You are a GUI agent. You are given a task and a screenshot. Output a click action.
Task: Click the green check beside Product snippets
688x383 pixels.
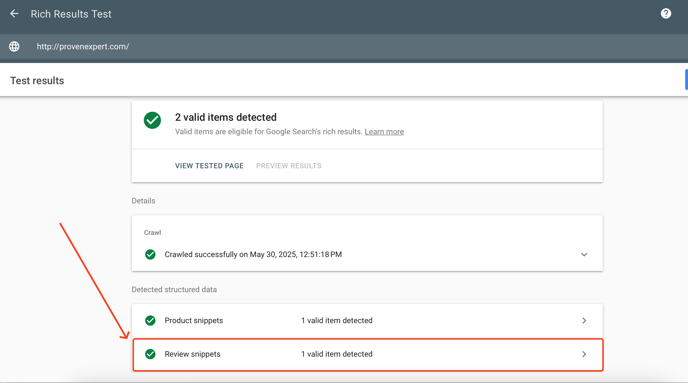pyautogui.click(x=150, y=321)
